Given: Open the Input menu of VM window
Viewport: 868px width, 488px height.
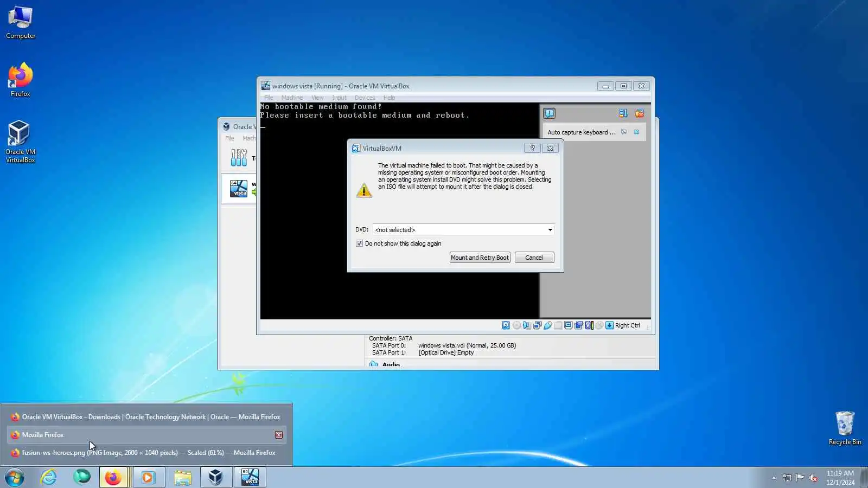Looking at the screenshot, I should (x=339, y=98).
